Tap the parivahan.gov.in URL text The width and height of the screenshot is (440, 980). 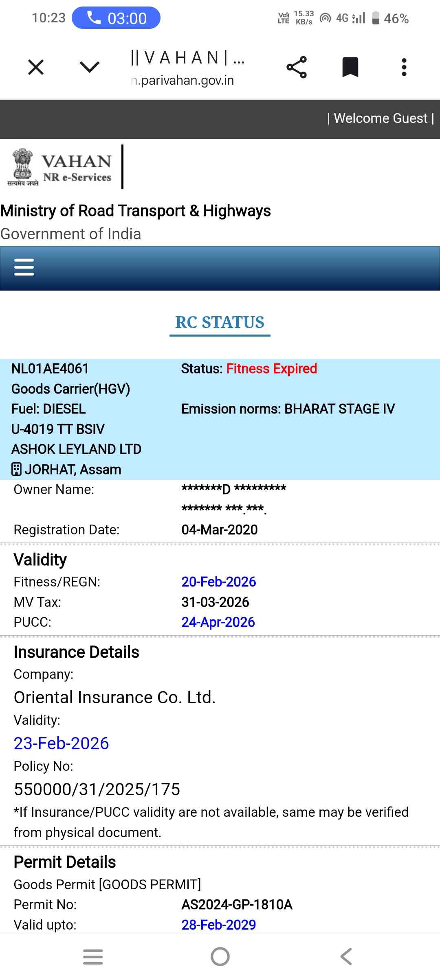pyautogui.click(x=183, y=81)
